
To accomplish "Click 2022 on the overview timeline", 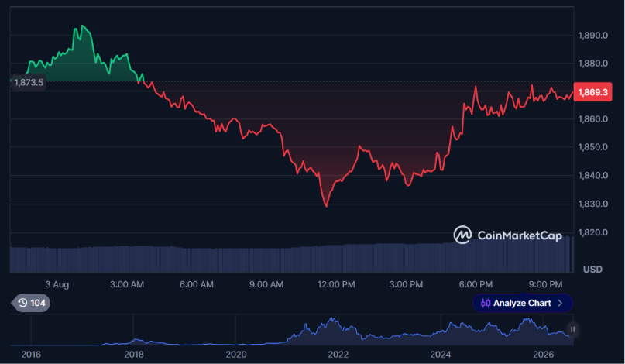I will (338, 355).
